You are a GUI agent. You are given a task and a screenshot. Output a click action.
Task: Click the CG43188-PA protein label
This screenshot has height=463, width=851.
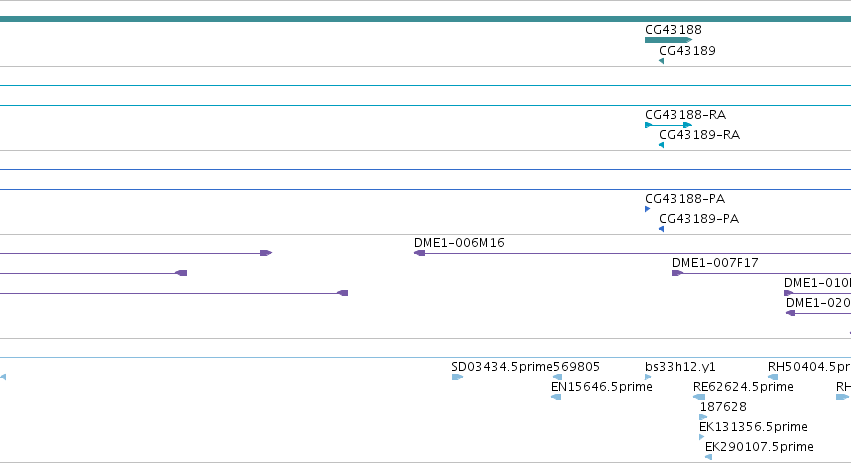pyautogui.click(x=685, y=199)
